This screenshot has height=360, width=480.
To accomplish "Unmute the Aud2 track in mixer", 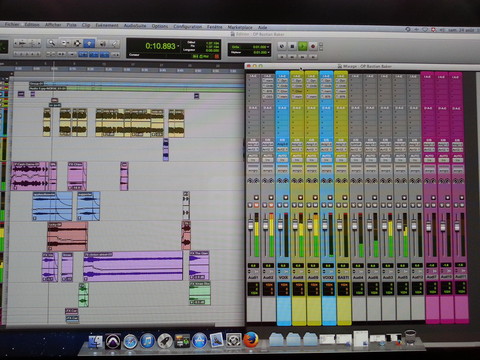I will 271,205.
